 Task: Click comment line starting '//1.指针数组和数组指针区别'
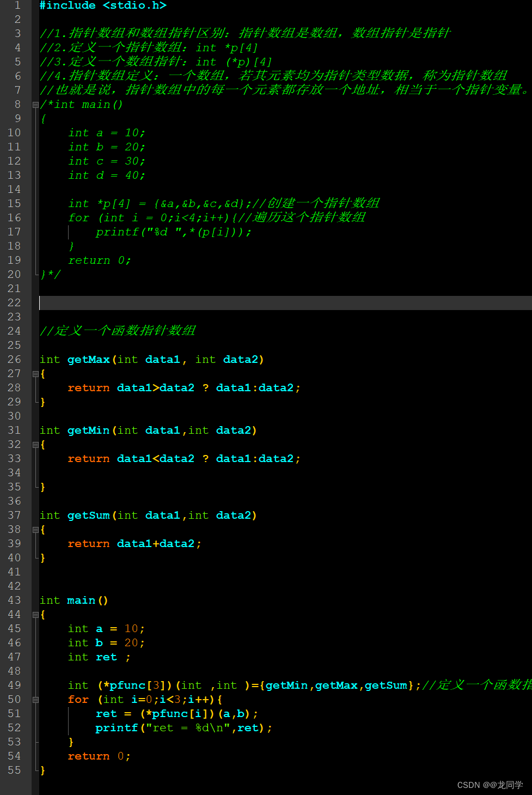pos(245,34)
